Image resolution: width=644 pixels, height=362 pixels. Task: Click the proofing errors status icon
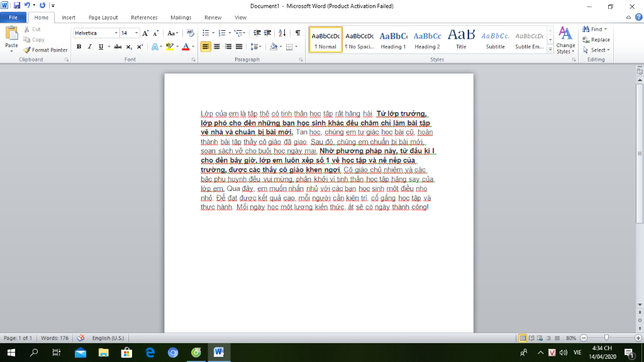[80, 337]
